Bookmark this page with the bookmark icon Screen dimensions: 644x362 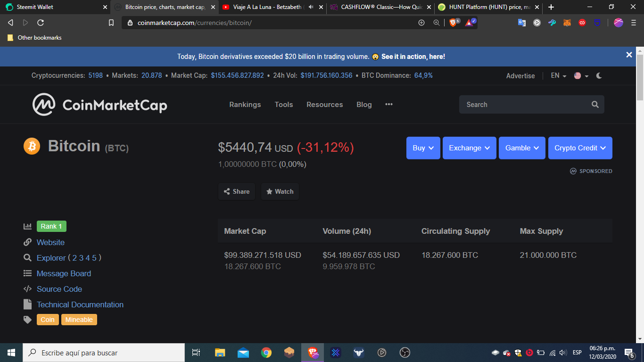(x=111, y=23)
